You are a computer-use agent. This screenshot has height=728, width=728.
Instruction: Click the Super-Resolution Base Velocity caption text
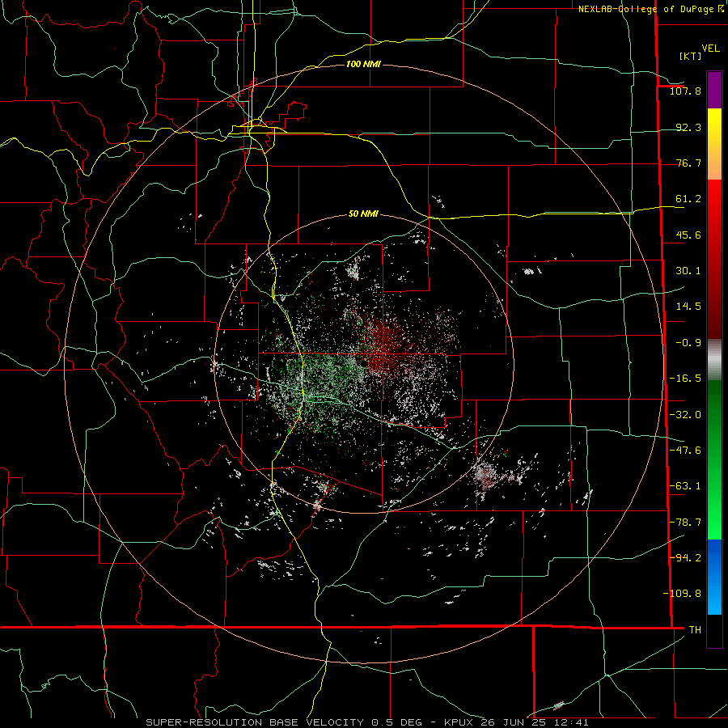[367, 722]
